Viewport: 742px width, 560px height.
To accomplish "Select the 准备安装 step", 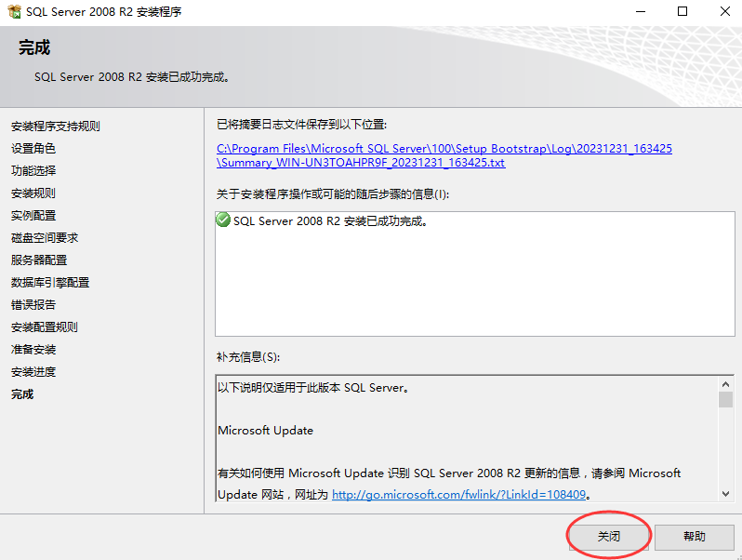I will tap(33, 350).
